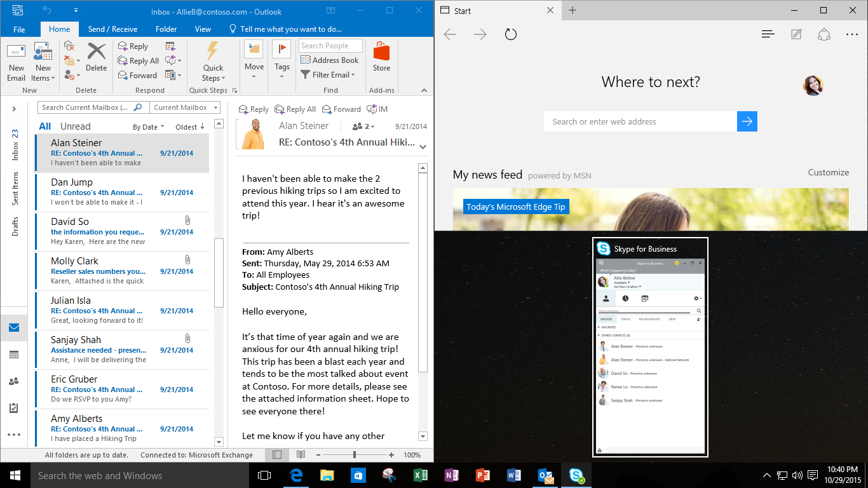This screenshot has height=488, width=868.
Task: Open the Quick Steps gallery
Action: 213,62
